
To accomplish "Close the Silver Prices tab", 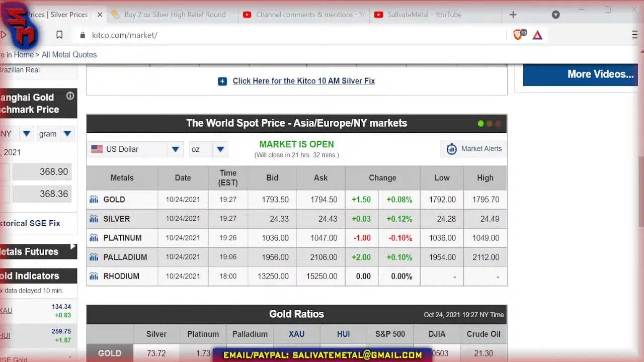I will (100, 15).
